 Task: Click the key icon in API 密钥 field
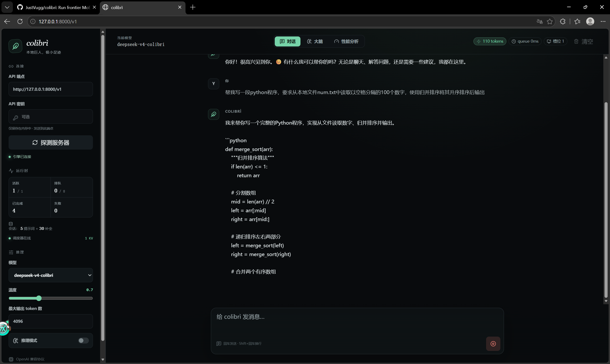click(16, 117)
